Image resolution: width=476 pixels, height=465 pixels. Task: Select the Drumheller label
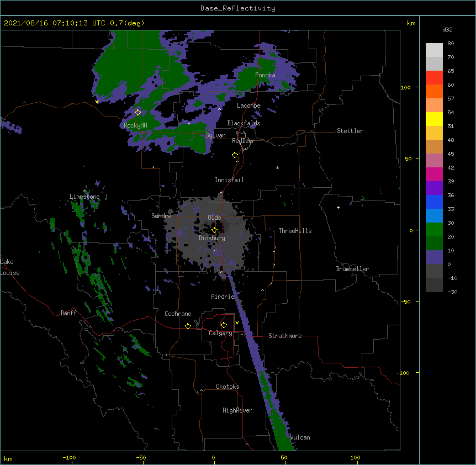pos(352,269)
